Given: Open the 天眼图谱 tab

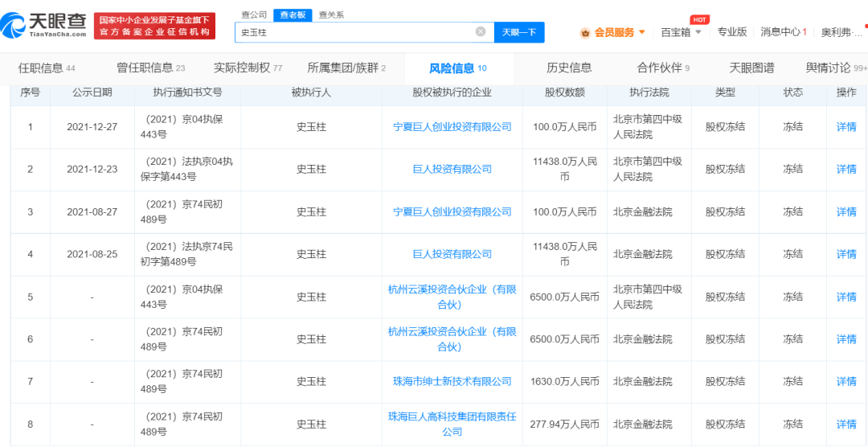Looking at the screenshot, I should coord(751,68).
